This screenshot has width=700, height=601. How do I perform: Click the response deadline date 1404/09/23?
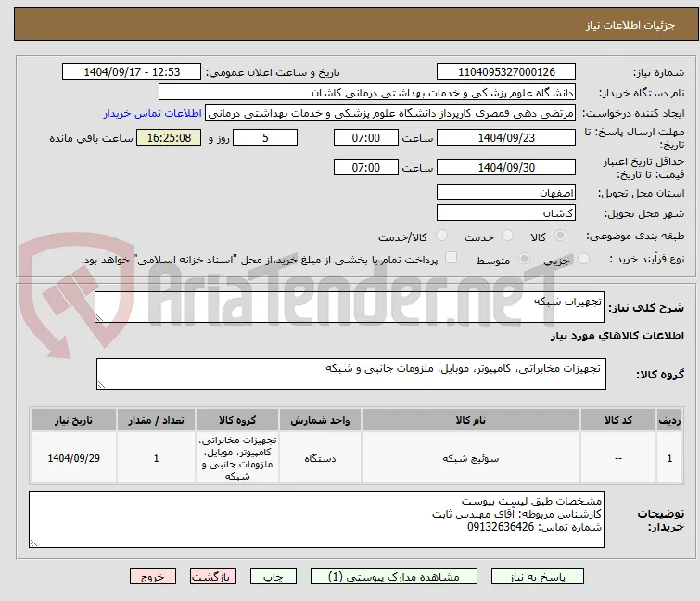(506, 137)
